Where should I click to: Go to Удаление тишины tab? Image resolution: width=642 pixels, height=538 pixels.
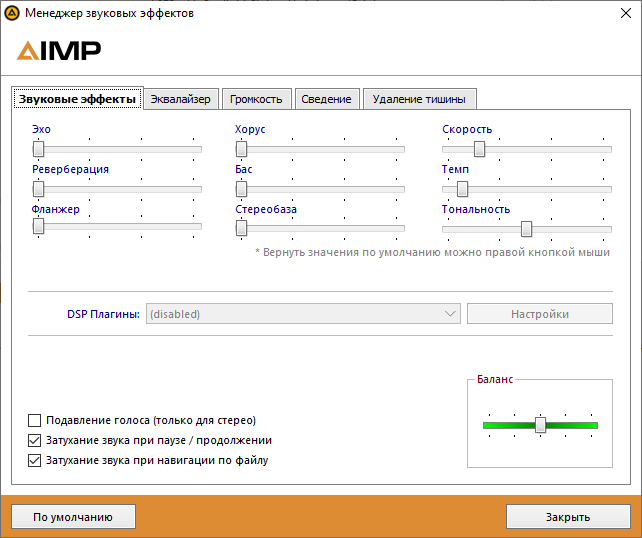click(419, 99)
